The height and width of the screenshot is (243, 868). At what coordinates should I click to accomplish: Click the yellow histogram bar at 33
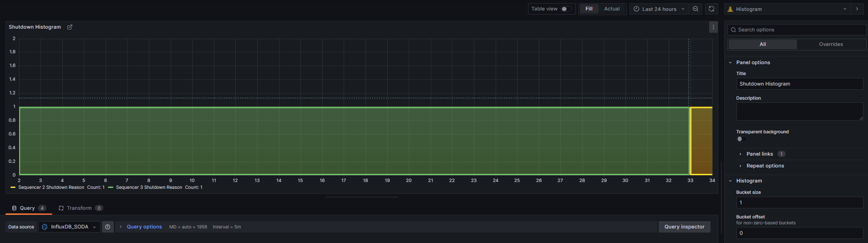701,141
